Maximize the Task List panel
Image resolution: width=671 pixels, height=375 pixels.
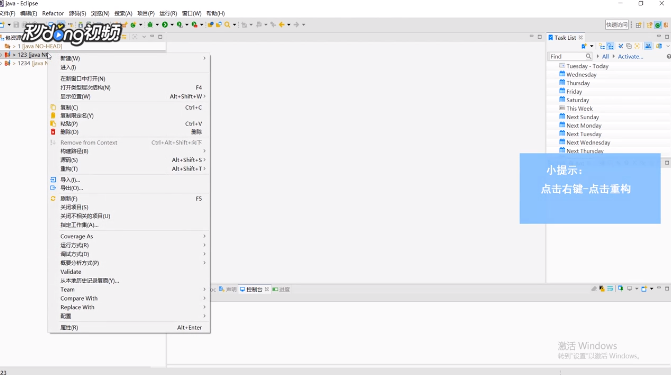[667, 37]
